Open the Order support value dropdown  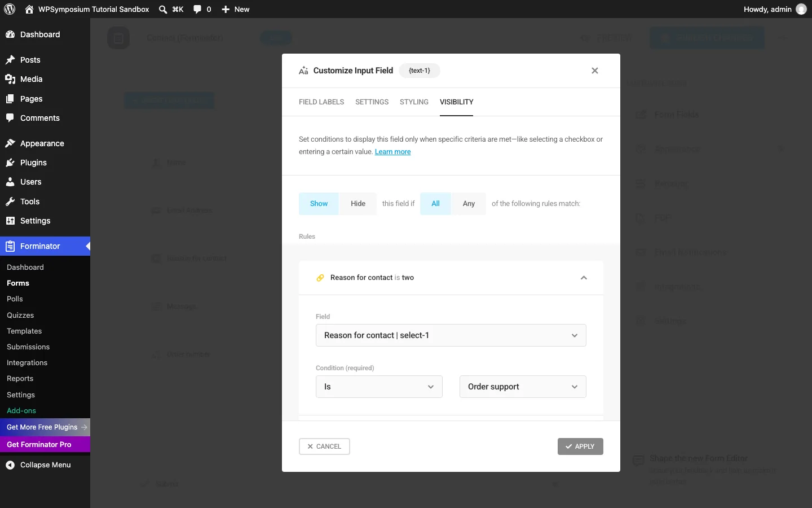click(523, 387)
